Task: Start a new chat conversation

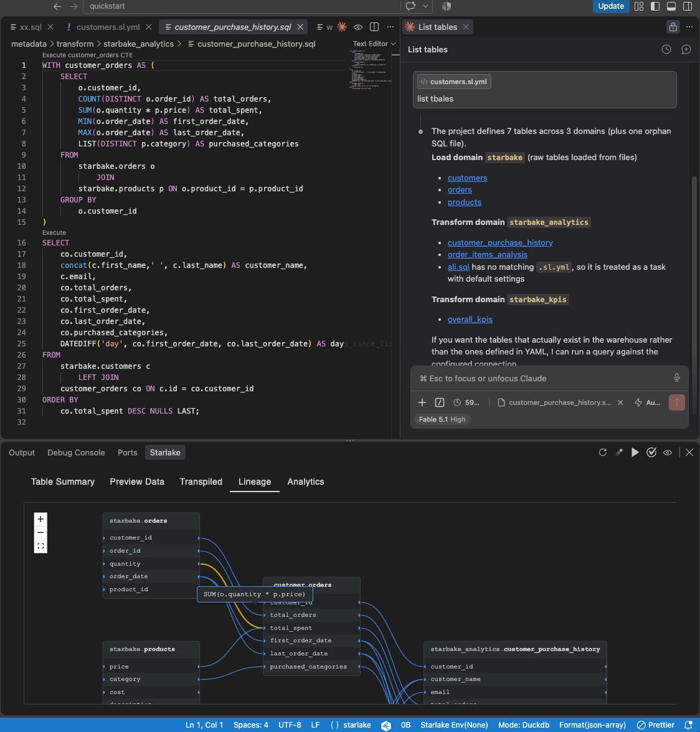Action: 686,49
